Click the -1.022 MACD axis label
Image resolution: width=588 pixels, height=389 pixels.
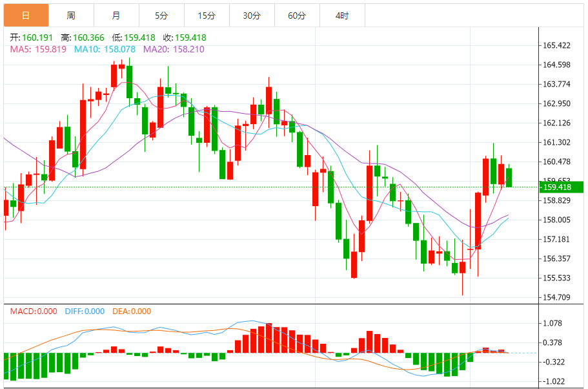coord(553,381)
